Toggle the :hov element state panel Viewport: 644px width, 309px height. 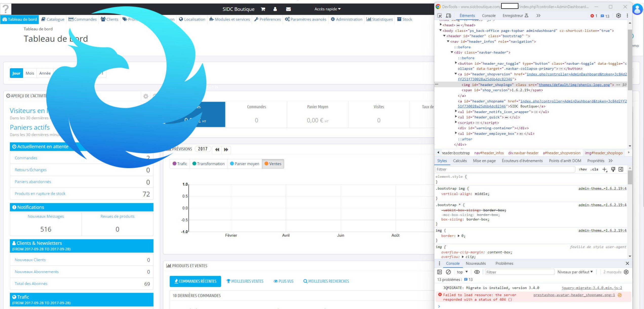pyautogui.click(x=583, y=169)
